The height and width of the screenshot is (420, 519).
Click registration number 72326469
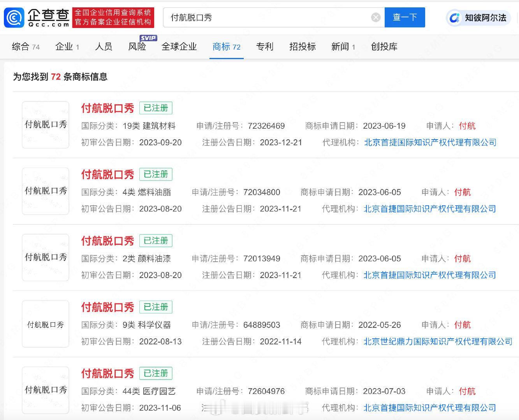[266, 126]
